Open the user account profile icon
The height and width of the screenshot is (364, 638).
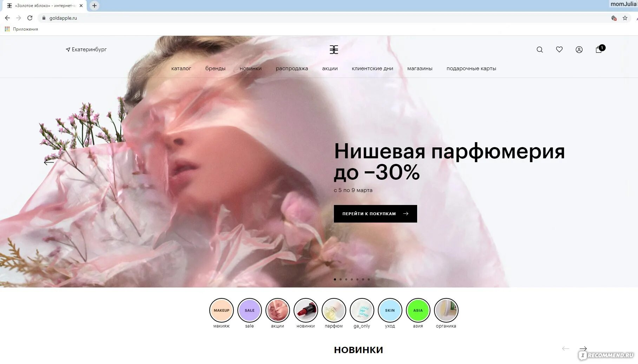[579, 50]
